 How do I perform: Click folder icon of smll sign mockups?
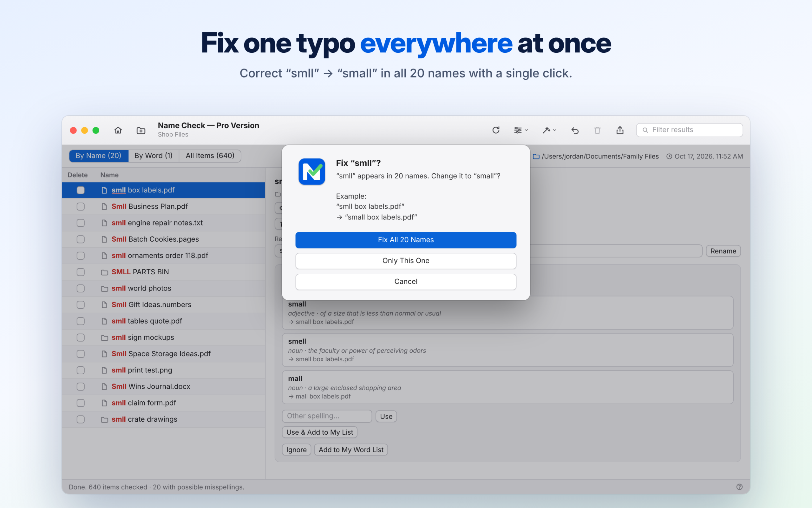pyautogui.click(x=104, y=338)
